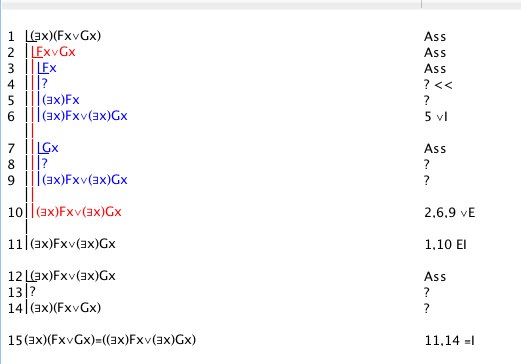Viewport: 521px width, 364px height.
Task: Click the '11,14 ≡I' justification
Action: tap(450, 340)
